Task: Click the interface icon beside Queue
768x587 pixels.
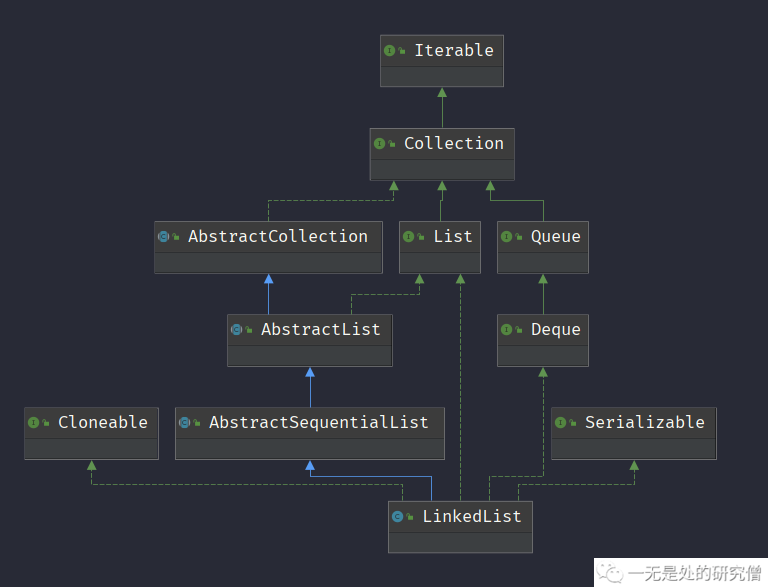Action: [x=507, y=236]
